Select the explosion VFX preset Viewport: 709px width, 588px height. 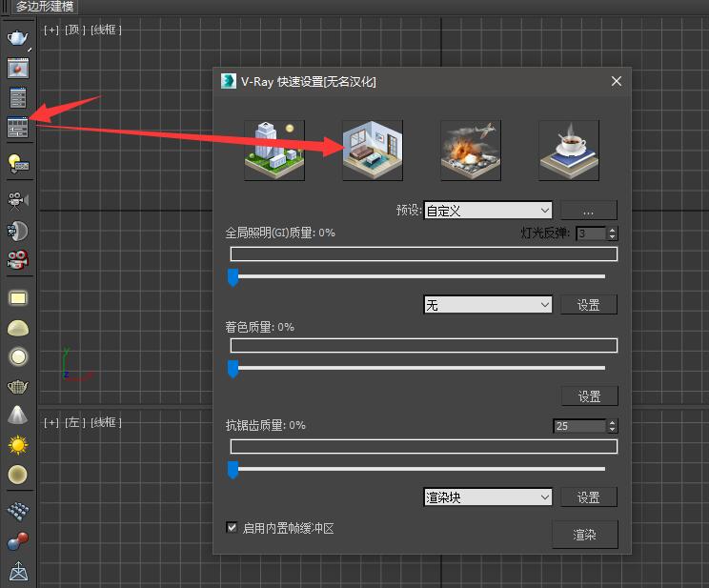(471, 151)
